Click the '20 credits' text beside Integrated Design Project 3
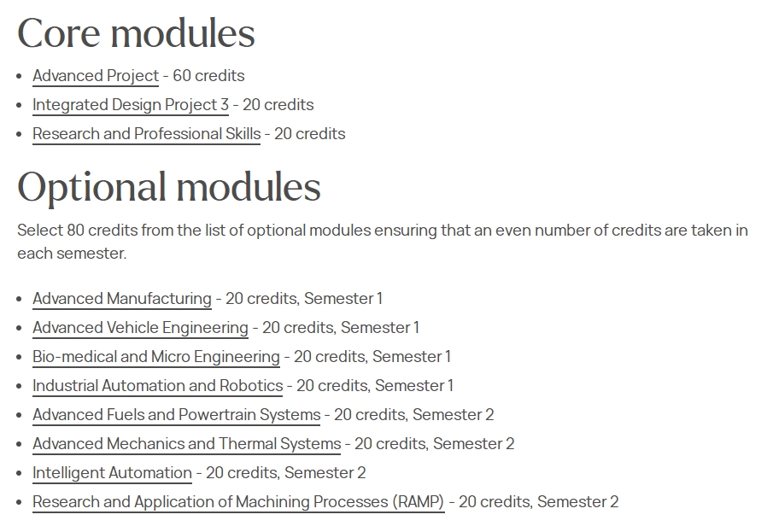The image size is (767, 532). pyautogui.click(x=278, y=105)
